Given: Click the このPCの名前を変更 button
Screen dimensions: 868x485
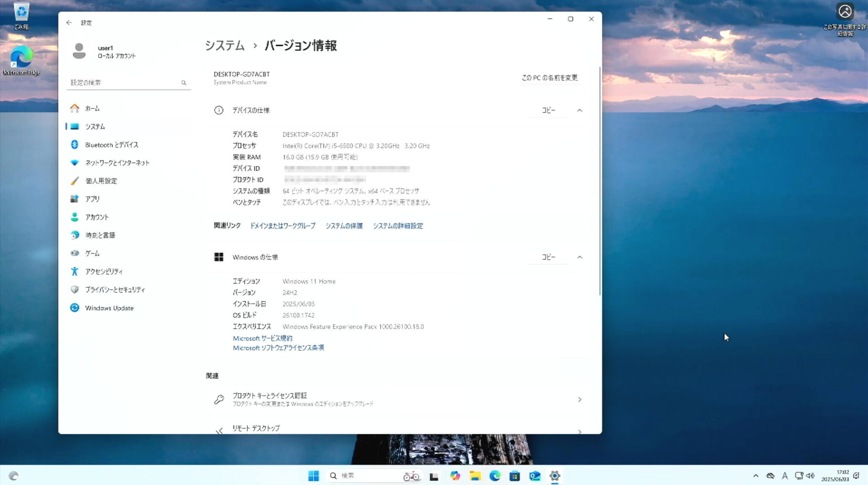Looking at the screenshot, I should pyautogui.click(x=550, y=78).
